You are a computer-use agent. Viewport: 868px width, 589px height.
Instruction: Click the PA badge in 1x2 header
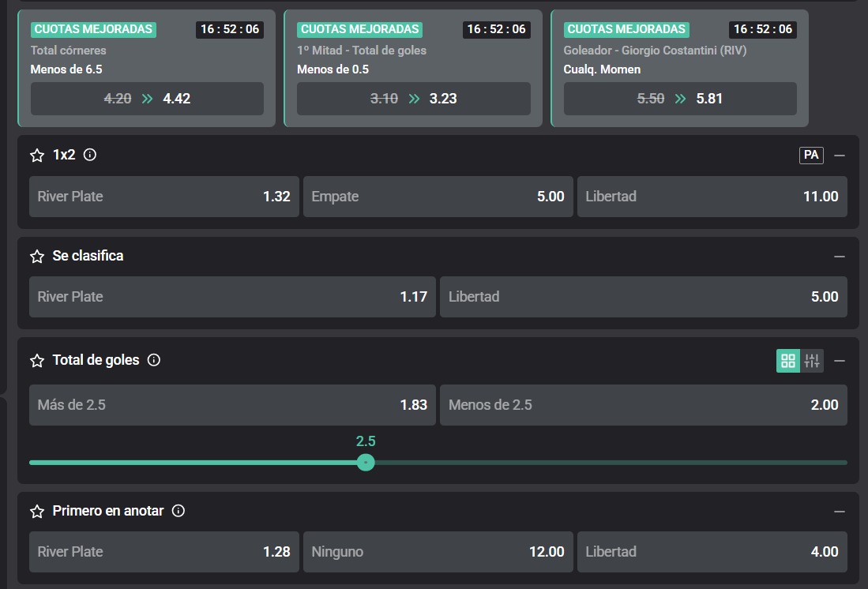tap(811, 155)
